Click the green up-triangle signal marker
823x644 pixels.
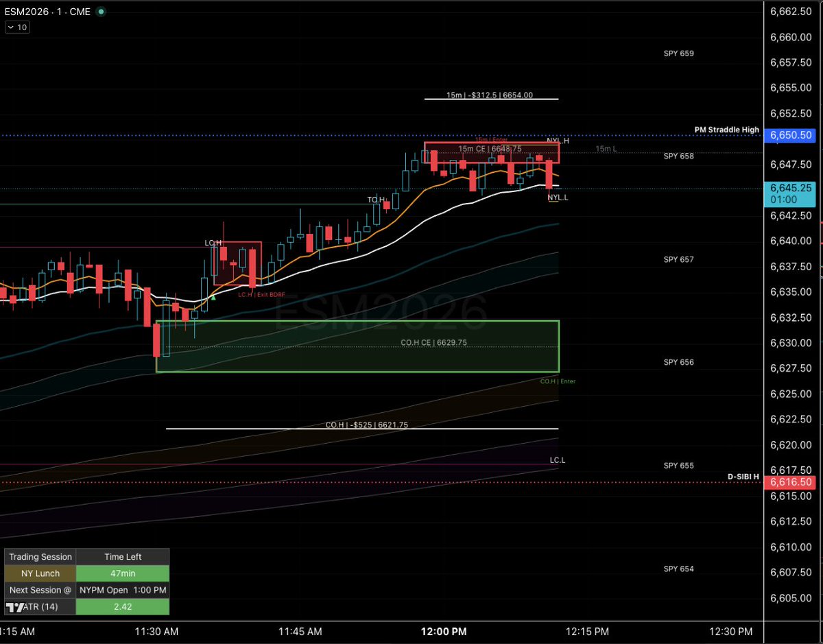pyautogui.click(x=213, y=298)
